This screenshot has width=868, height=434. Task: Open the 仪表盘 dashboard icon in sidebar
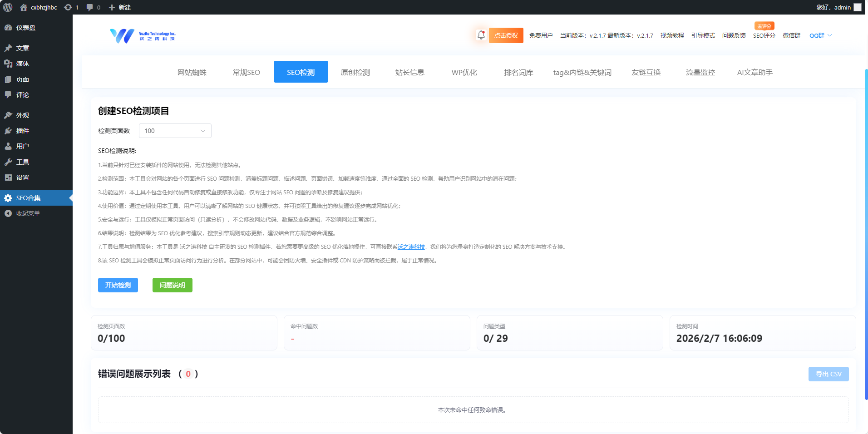[8, 28]
